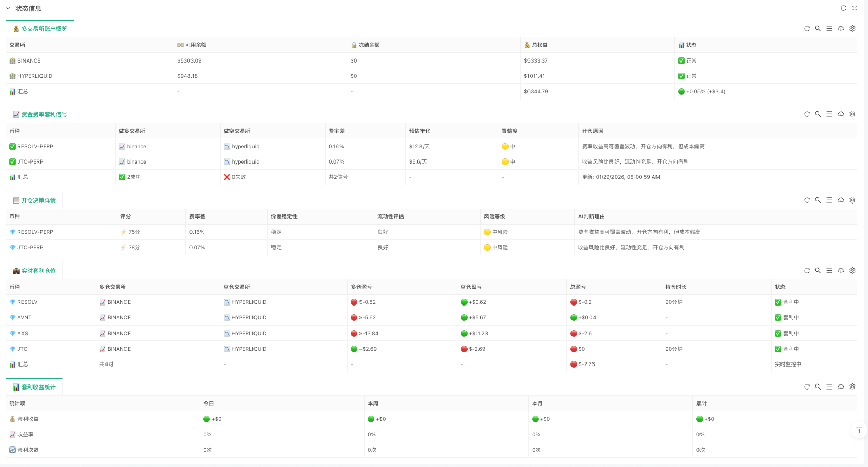868x467 pixels.
Task: Open list menu for 套利收益统计 table
Action: (829, 387)
